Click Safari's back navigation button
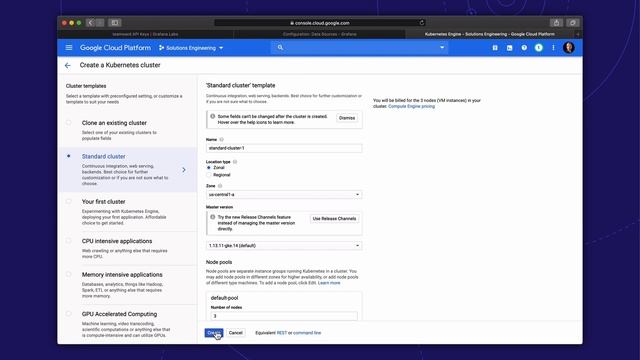The image size is (640, 360). [90, 23]
